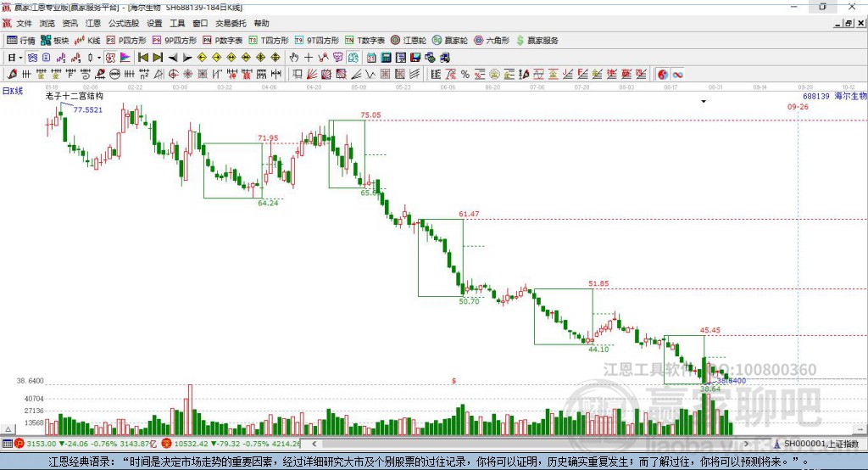This screenshot has height=470, width=868.
Task: Expand the 日 period dropdown
Action: click(20, 58)
